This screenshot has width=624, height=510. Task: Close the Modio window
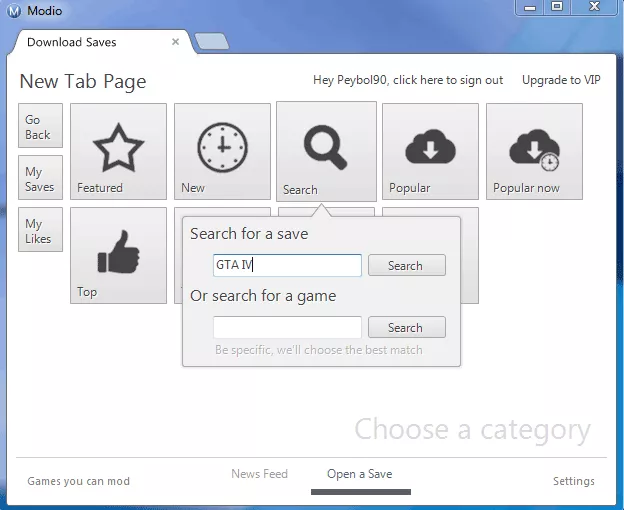coord(595,7)
